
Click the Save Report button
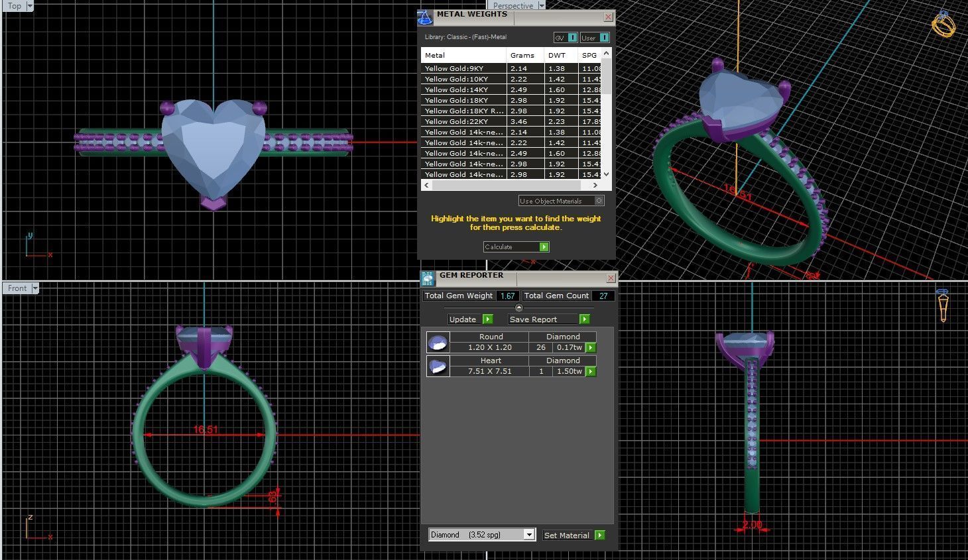(548, 319)
